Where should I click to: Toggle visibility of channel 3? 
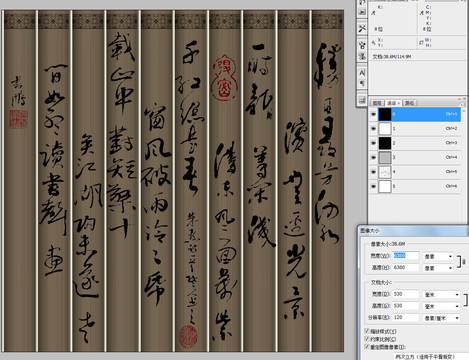click(373, 157)
